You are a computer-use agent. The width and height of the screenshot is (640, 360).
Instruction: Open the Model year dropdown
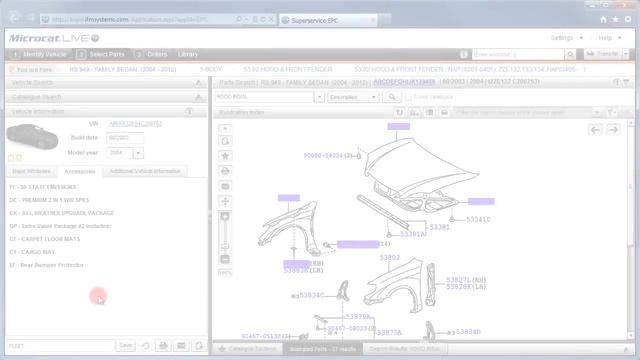138,153
